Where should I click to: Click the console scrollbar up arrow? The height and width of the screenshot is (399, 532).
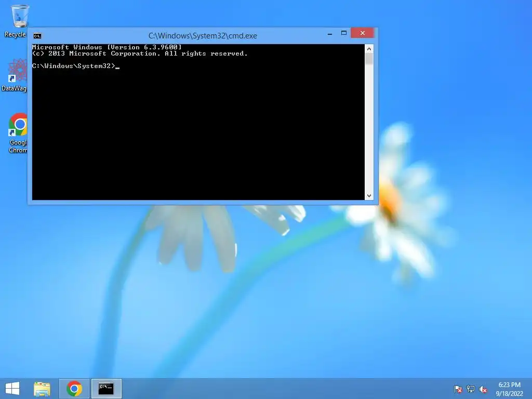click(369, 49)
